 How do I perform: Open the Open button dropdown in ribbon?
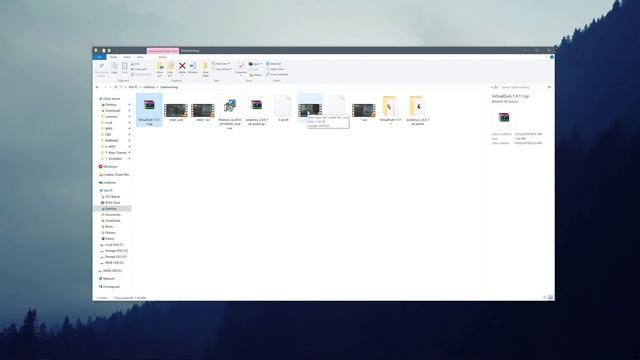[255, 64]
